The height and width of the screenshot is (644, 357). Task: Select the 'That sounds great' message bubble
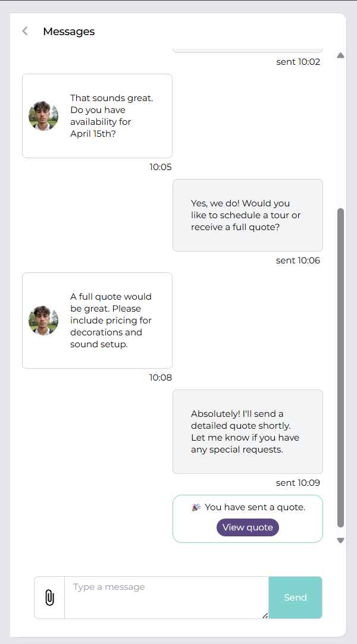click(97, 116)
